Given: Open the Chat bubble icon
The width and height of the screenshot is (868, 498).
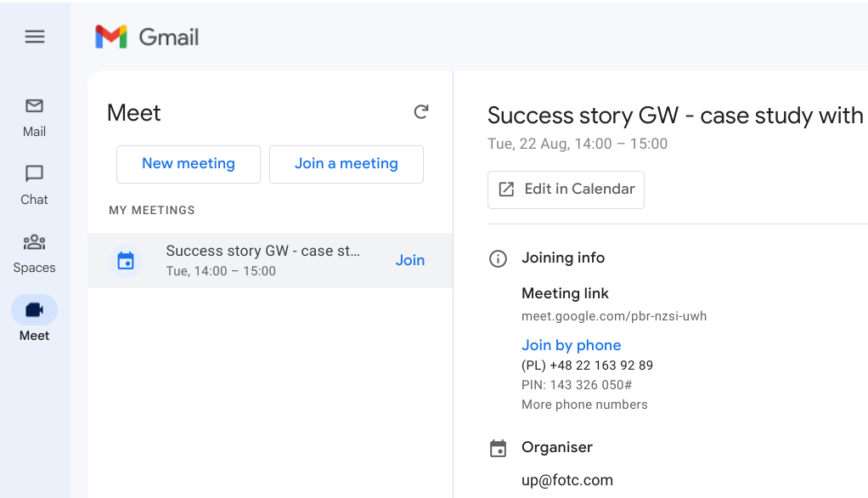Looking at the screenshot, I should click(34, 173).
